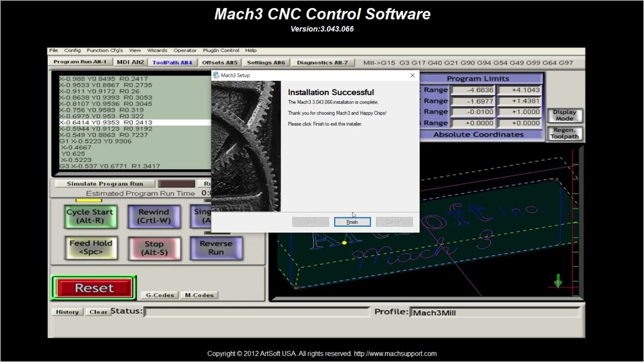The height and width of the screenshot is (362, 644).
Task: Click the +1.4381 range maximum value
Action: [520, 101]
